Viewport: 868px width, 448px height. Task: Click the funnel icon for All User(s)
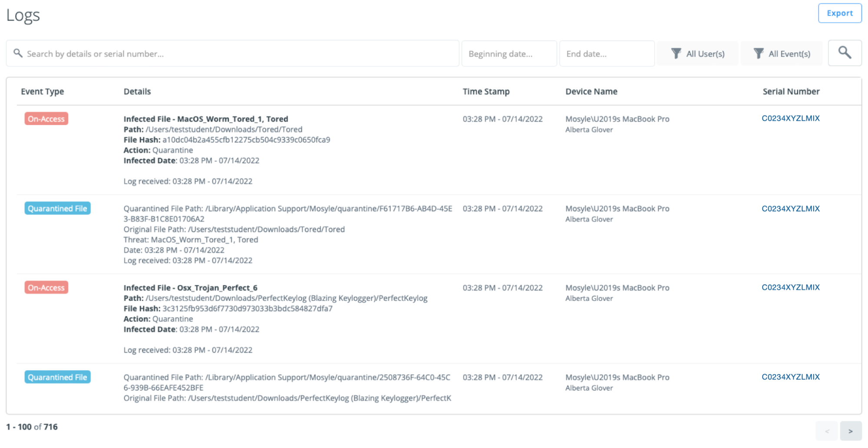(x=676, y=53)
